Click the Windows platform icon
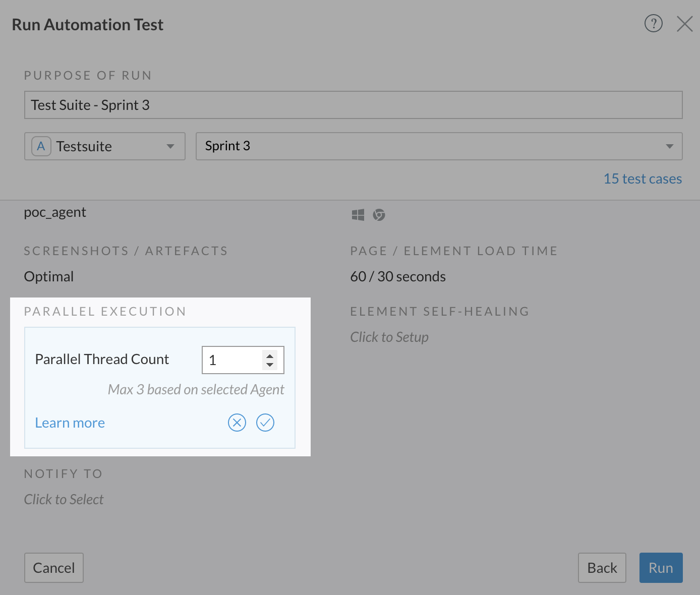Image resolution: width=700 pixels, height=595 pixels. click(358, 215)
